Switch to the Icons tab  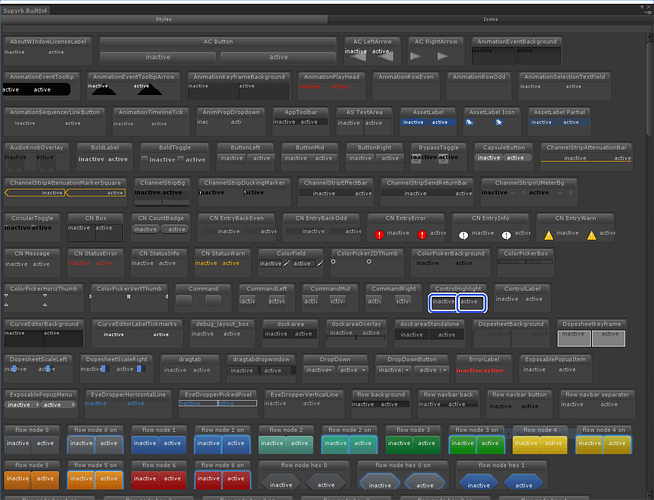pyautogui.click(x=490, y=19)
